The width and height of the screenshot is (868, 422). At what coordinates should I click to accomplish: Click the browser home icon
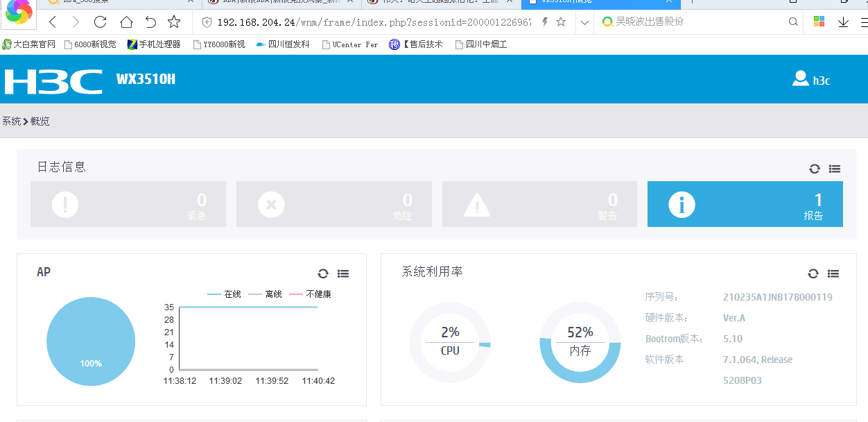pyautogui.click(x=125, y=22)
